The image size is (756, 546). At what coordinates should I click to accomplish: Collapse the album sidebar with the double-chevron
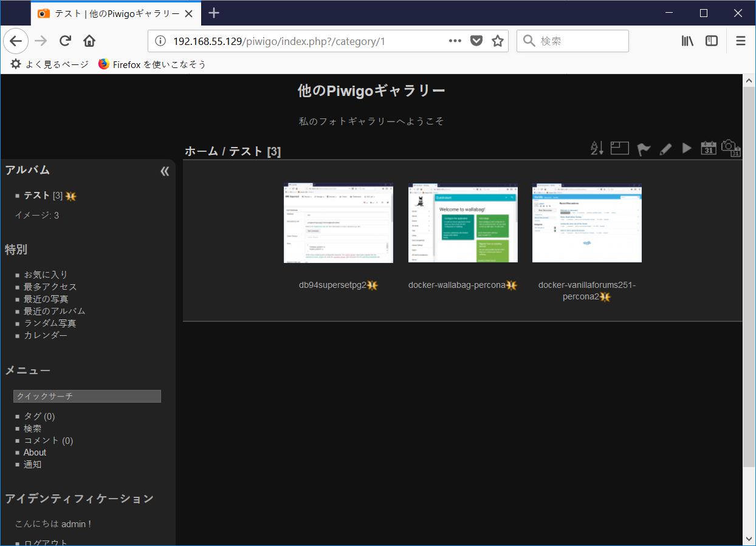pyautogui.click(x=165, y=171)
